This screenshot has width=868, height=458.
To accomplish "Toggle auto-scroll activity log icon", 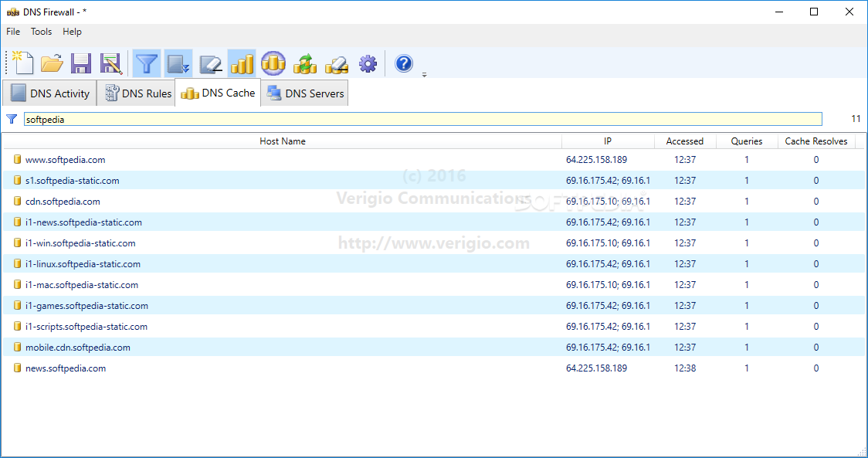I will [178, 63].
